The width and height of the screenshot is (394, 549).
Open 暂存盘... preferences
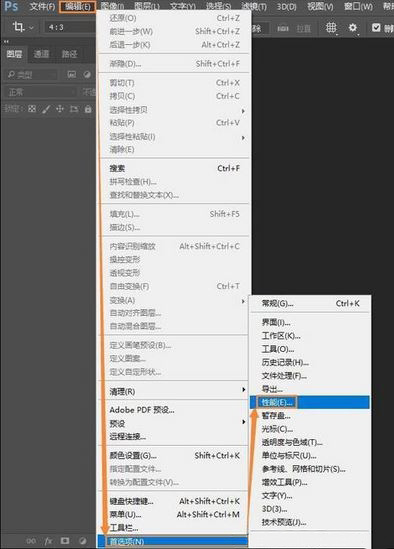310,416
